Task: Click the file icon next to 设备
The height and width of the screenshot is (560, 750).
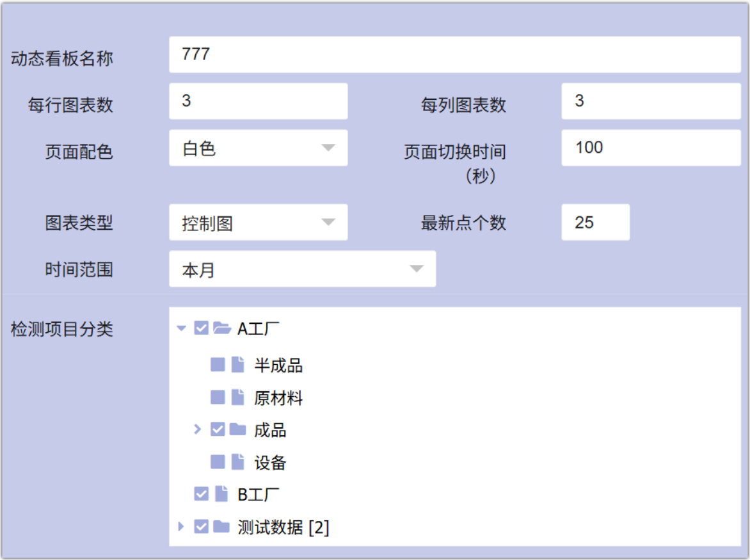Action: point(237,462)
